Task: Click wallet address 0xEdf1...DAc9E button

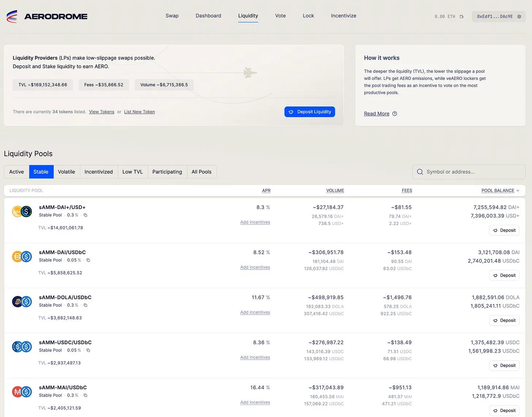Action: point(499,16)
